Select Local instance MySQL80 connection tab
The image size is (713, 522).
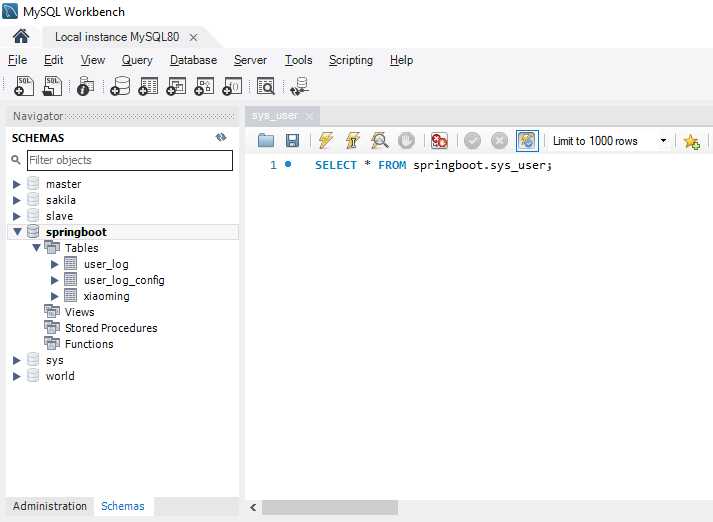pos(117,37)
